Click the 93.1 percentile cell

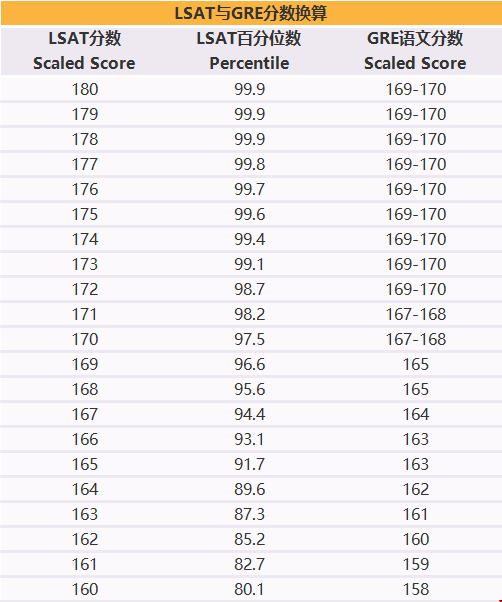click(249, 439)
